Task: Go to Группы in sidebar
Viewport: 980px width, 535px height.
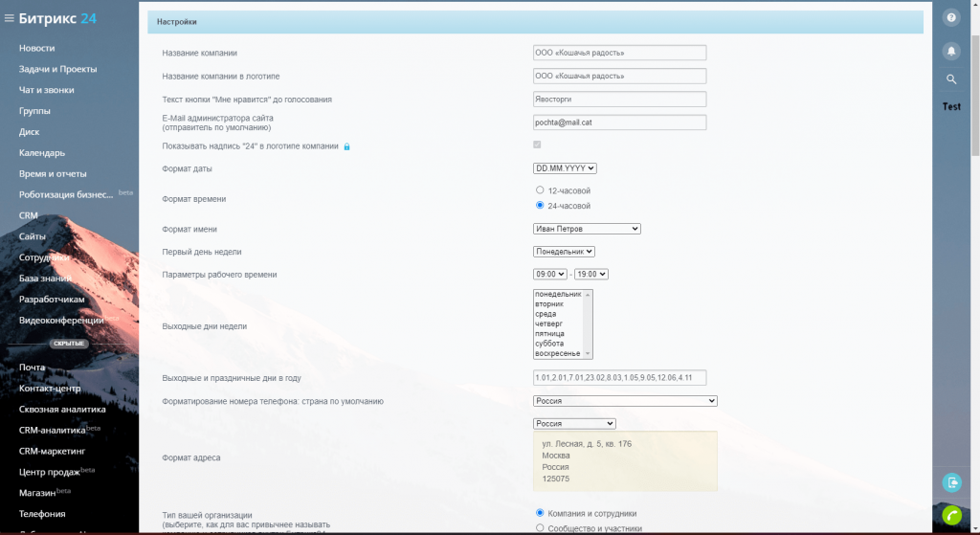Action: (x=34, y=111)
